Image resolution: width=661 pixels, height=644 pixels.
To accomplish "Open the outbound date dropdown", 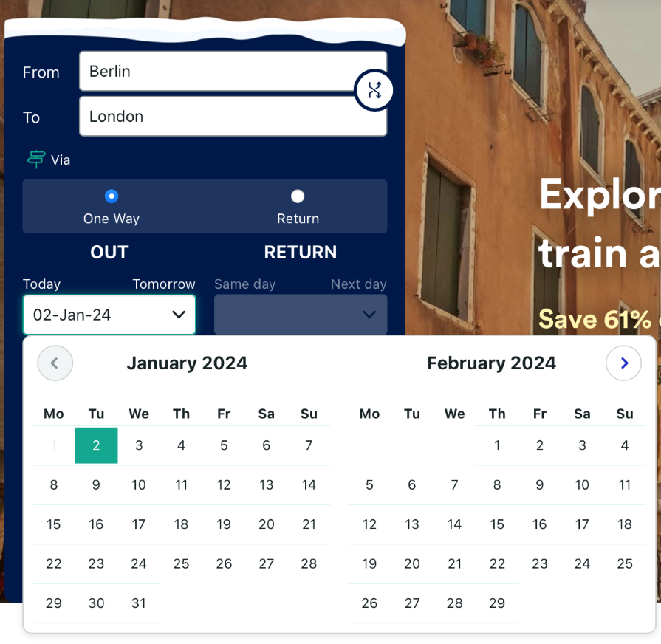I will [109, 314].
